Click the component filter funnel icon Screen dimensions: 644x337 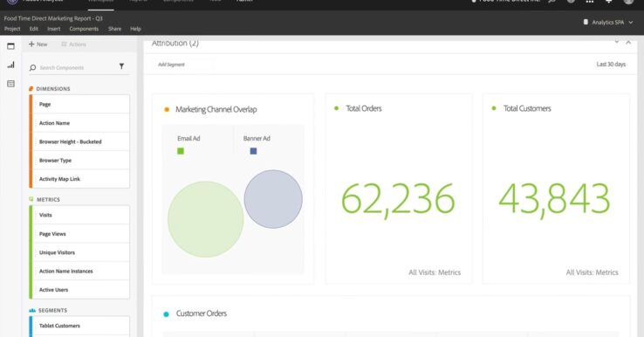[x=121, y=66]
